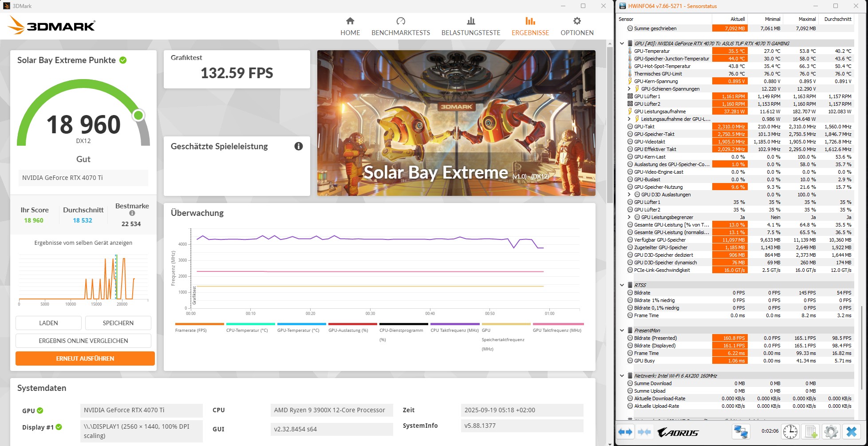Switch to the BENCHMARKTESTS tab

click(401, 27)
